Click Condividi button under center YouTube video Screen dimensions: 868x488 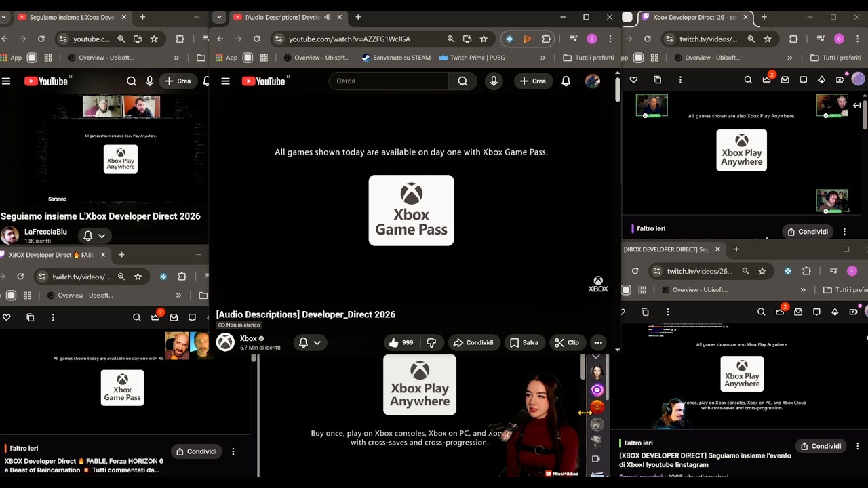coord(473,343)
